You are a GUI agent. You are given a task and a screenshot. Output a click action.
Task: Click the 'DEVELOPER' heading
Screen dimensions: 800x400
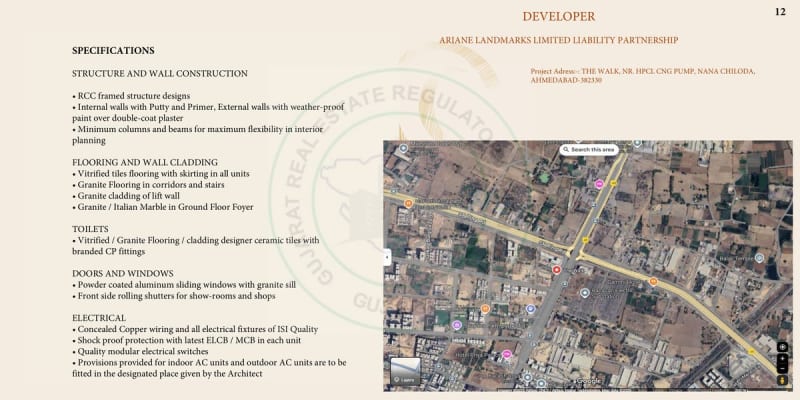pos(559,17)
